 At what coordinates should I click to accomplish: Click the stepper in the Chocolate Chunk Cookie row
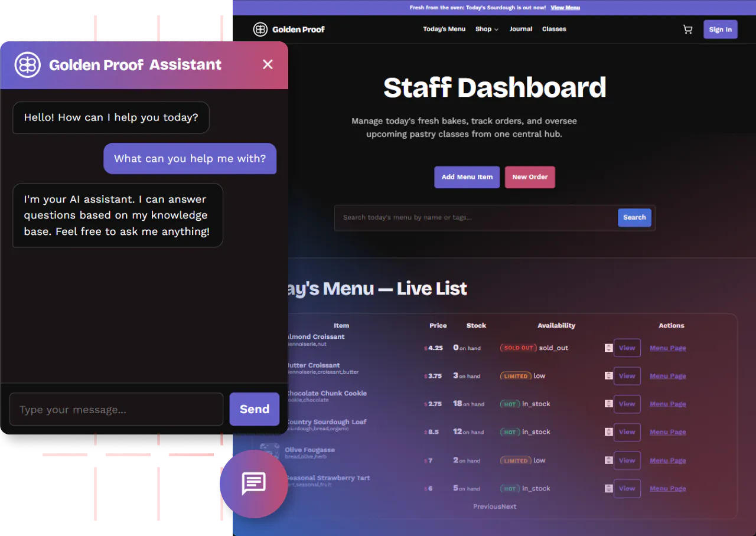coord(608,404)
